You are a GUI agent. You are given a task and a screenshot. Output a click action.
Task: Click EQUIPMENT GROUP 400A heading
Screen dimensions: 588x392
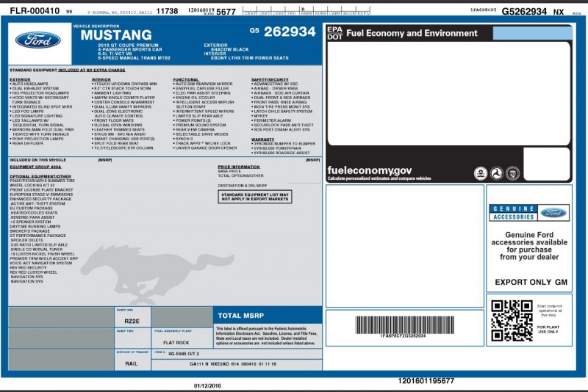coord(35,167)
